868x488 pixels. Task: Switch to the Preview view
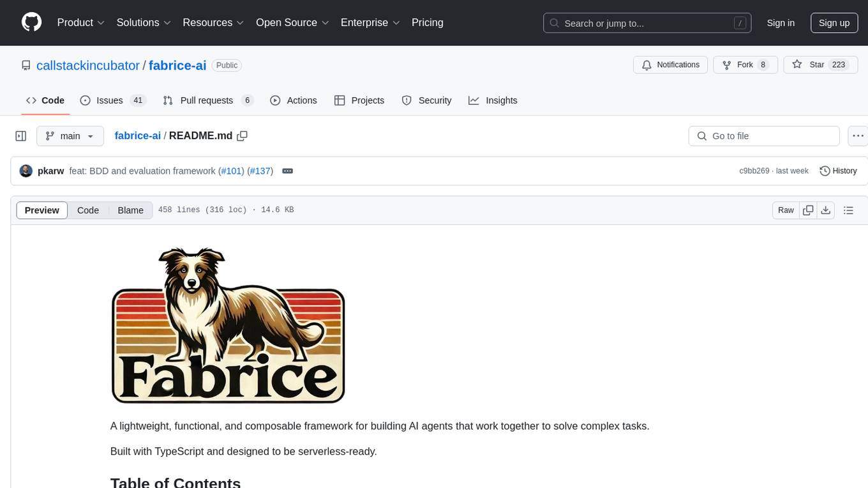(x=42, y=210)
